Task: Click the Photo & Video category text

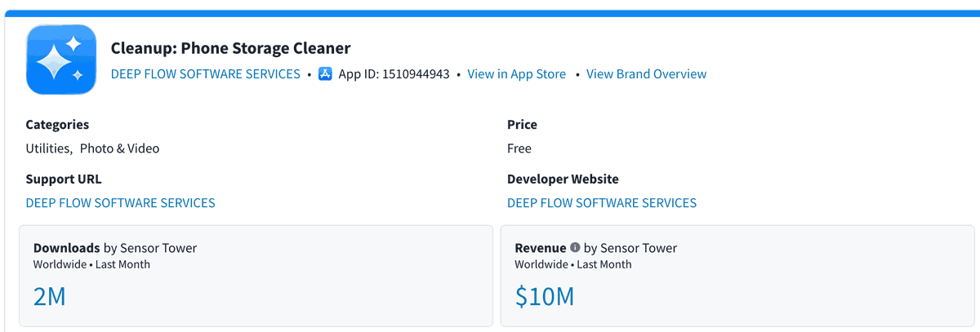Action: (x=119, y=148)
